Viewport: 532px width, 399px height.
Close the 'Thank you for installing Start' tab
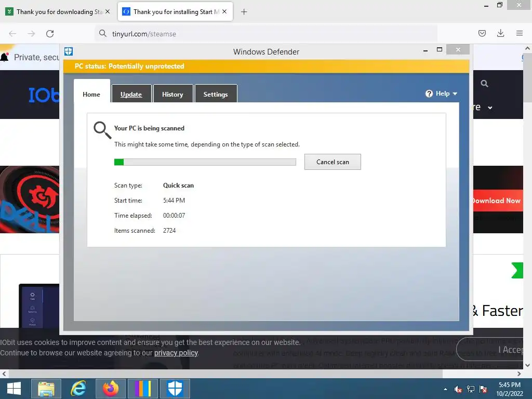(224, 11)
